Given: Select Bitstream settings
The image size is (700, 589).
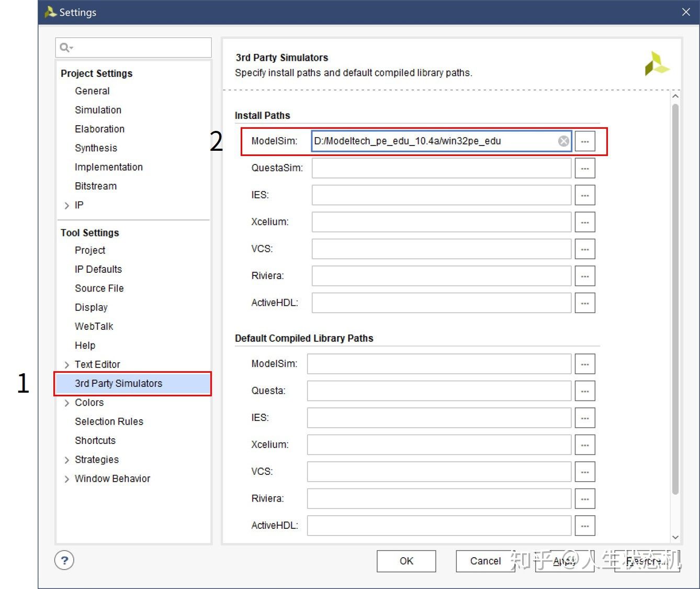Looking at the screenshot, I should tap(96, 186).
